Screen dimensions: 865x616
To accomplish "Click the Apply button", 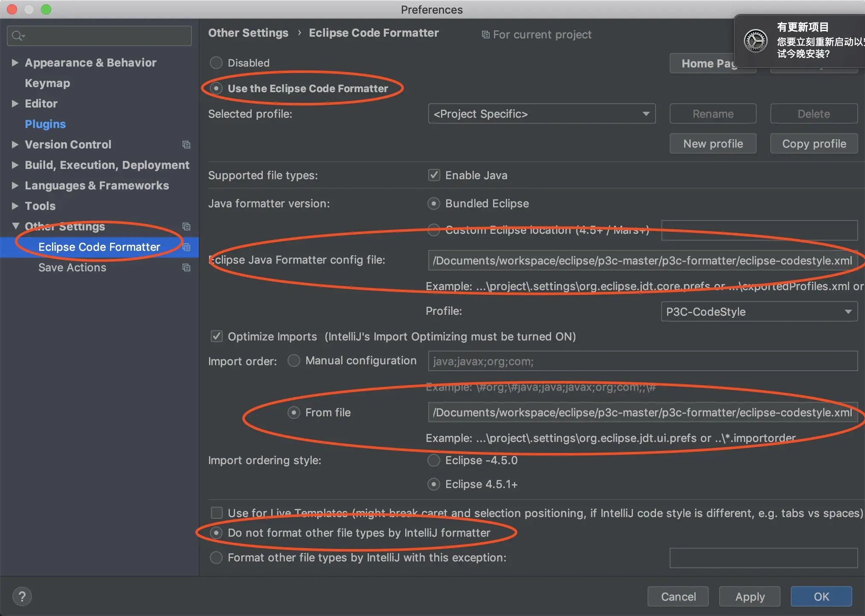I will 749,596.
